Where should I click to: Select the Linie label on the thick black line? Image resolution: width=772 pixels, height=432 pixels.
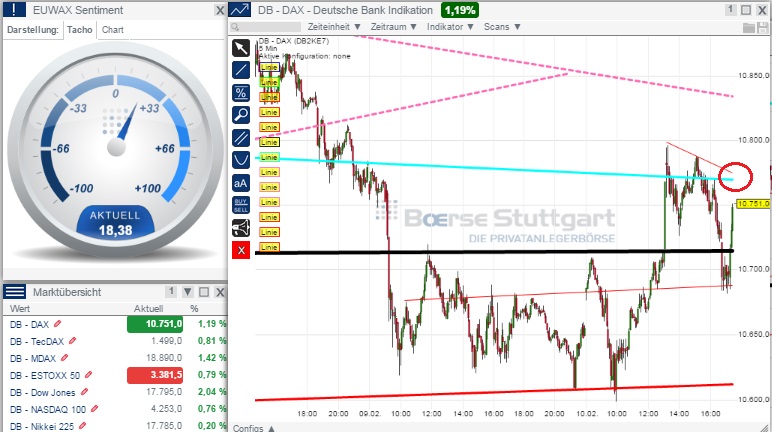269,247
